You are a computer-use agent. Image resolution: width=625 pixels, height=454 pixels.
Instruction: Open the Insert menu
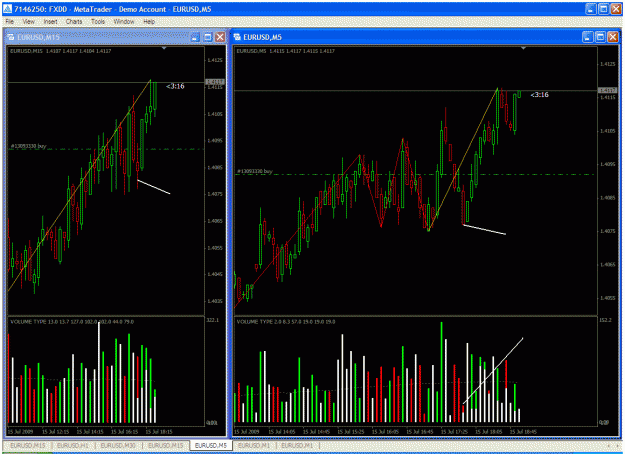50,22
